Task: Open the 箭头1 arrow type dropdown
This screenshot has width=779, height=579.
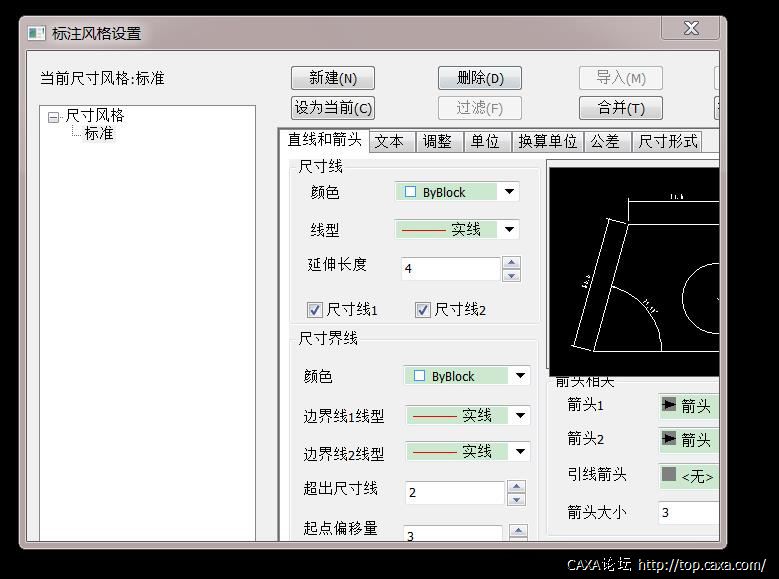Action: (x=689, y=406)
